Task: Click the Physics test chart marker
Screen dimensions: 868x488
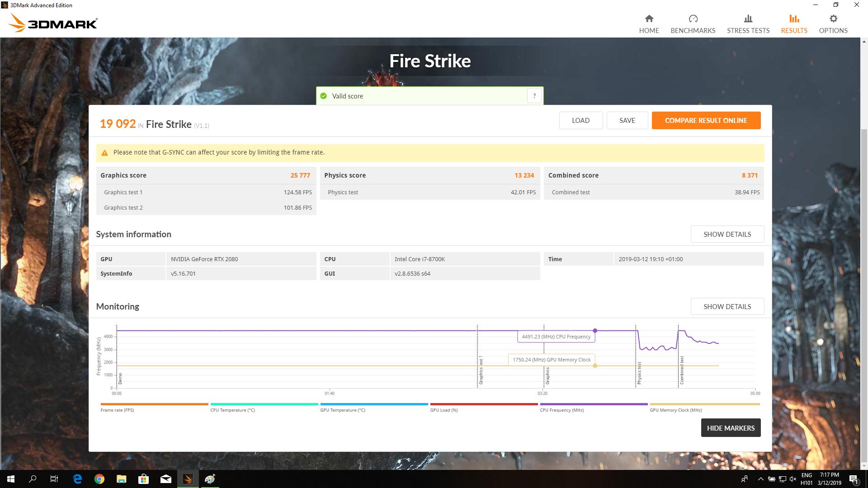Action: (639, 373)
